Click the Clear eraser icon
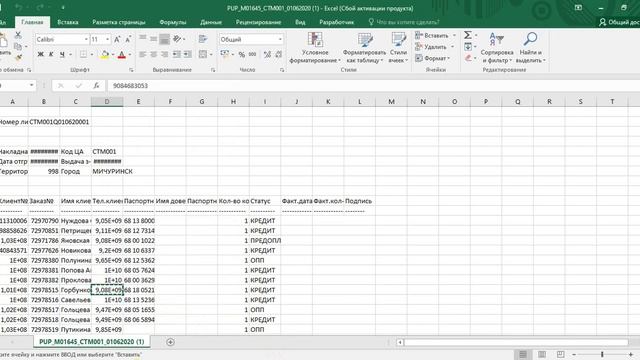Image resolution: width=640 pixels, height=360 pixels. [x=468, y=58]
